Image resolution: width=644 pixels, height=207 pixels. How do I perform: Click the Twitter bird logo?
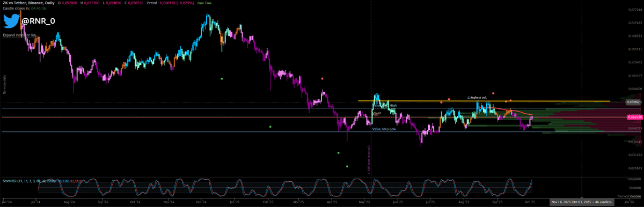coord(11,21)
